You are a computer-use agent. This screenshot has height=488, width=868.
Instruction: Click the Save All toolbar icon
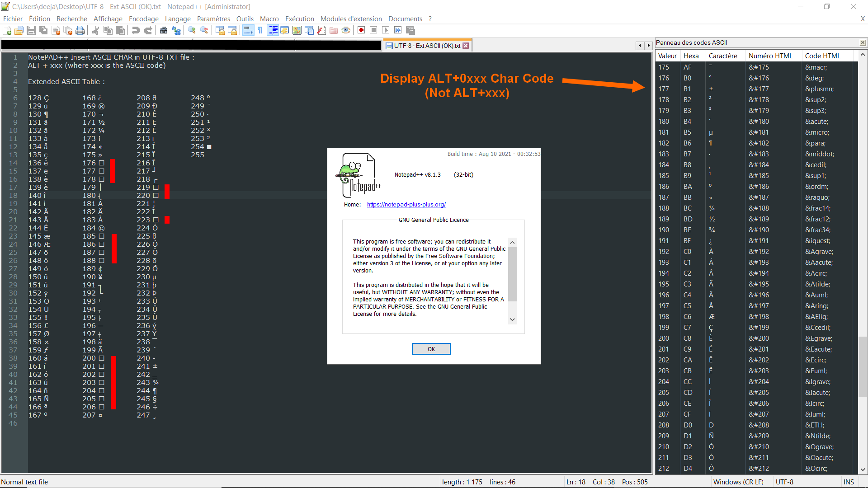[x=43, y=30]
